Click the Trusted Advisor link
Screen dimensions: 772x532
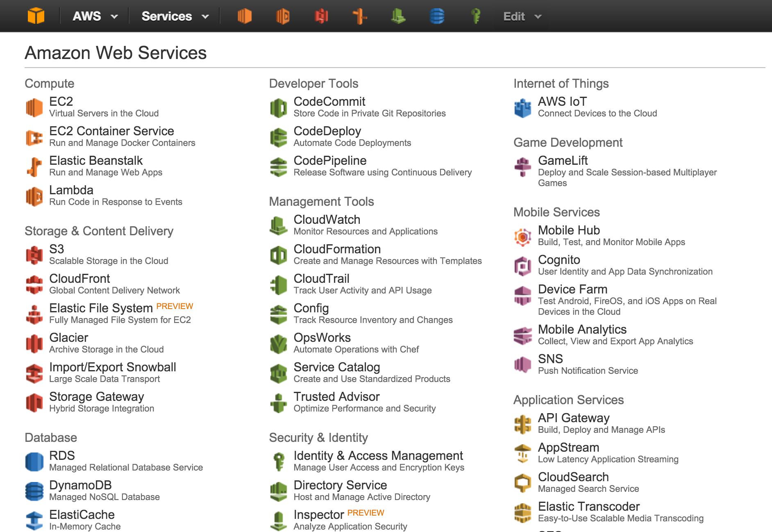pyautogui.click(x=336, y=396)
